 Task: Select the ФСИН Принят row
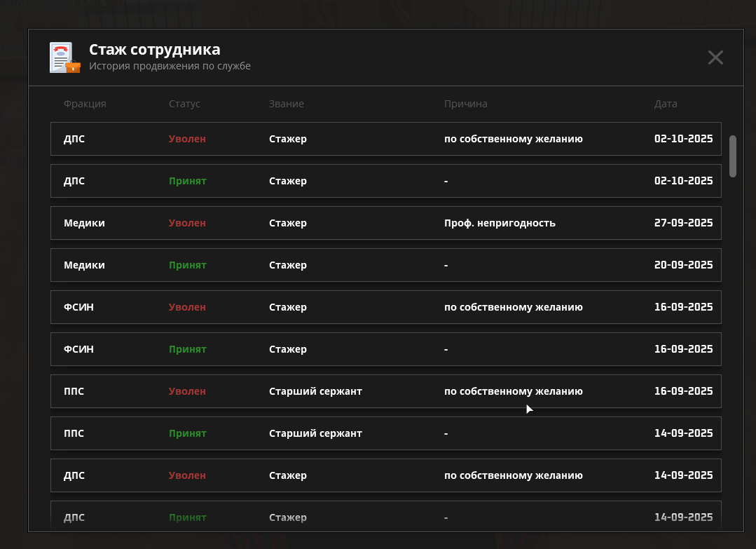click(x=385, y=349)
